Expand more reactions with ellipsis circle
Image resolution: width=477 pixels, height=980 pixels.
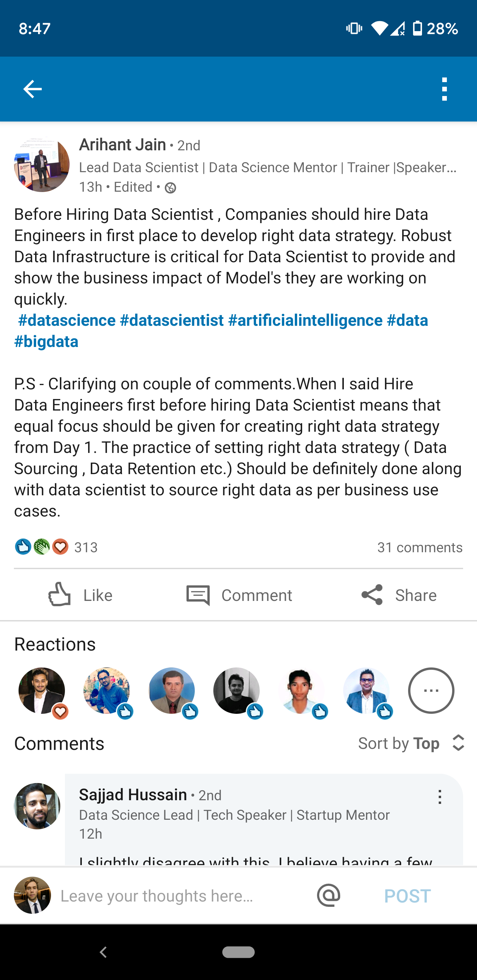coord(431,691)
